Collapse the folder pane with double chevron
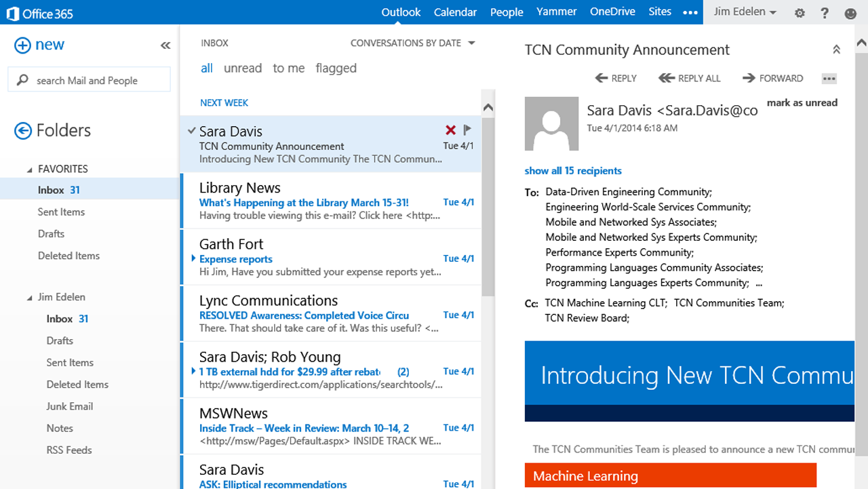Viewport: 868px width, 489px height. pyautogui.click(x=165, y=45)
